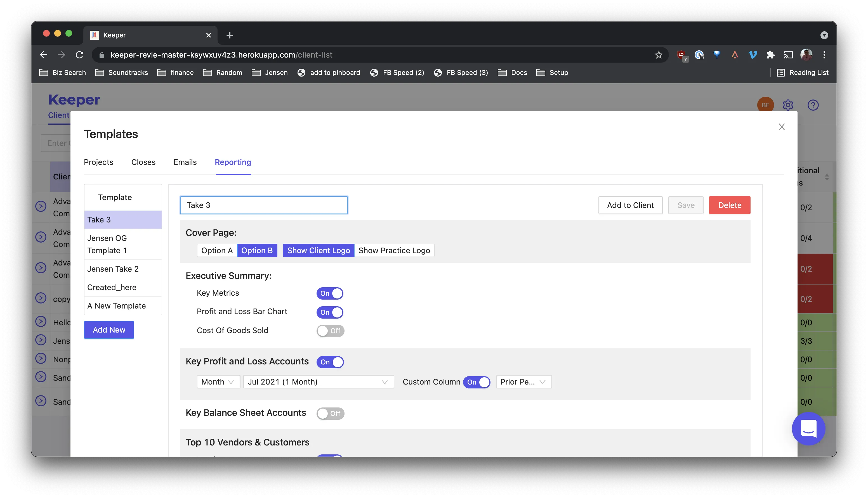Toggle Profit and Loss Bar Chart switch

tap(330, 312)
